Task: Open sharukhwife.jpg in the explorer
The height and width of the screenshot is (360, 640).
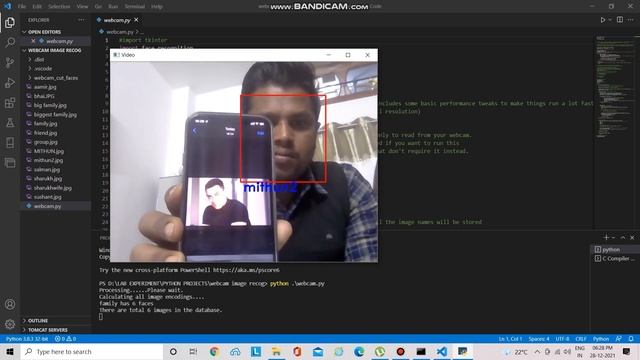Action: pyautogui.click(x=53, y=188)
